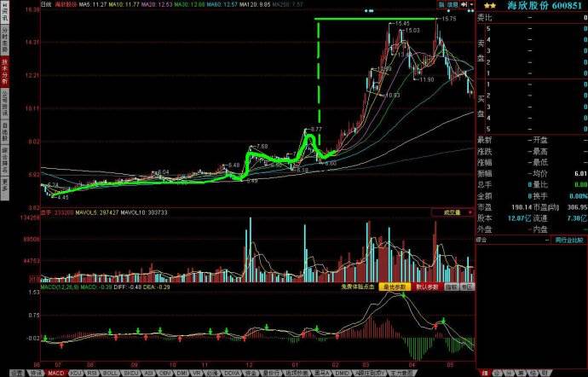The height and width of the screenshot is (377, 588).
Task: Click the yellow 最优参数 button
Action: tap(395, 287)
